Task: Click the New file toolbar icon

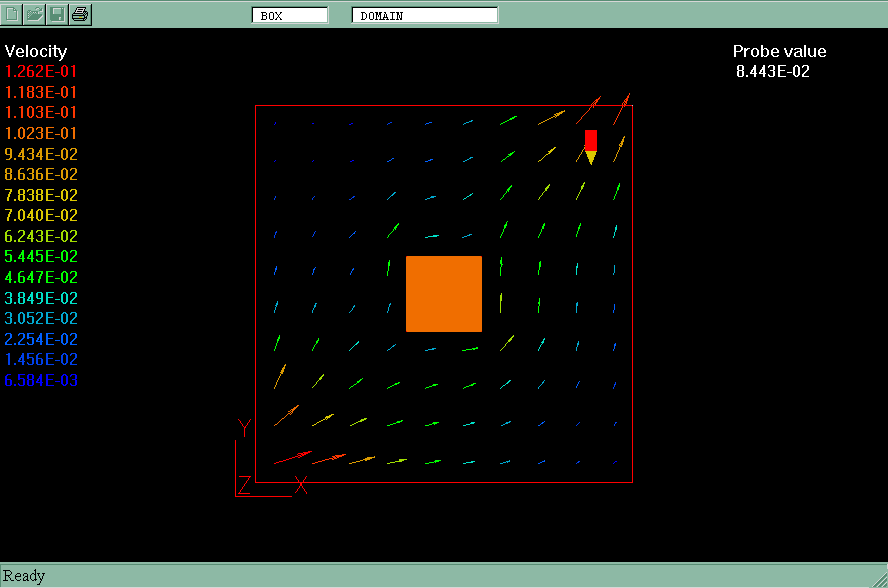Action: point(13,14)
